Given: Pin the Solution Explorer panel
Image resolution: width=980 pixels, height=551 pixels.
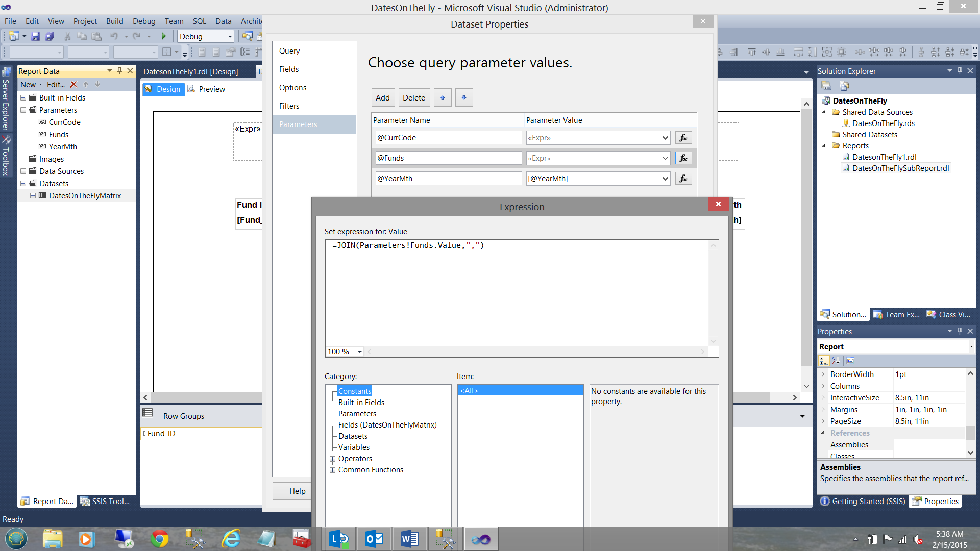Looking at the screenshot, I should [960, 71].
